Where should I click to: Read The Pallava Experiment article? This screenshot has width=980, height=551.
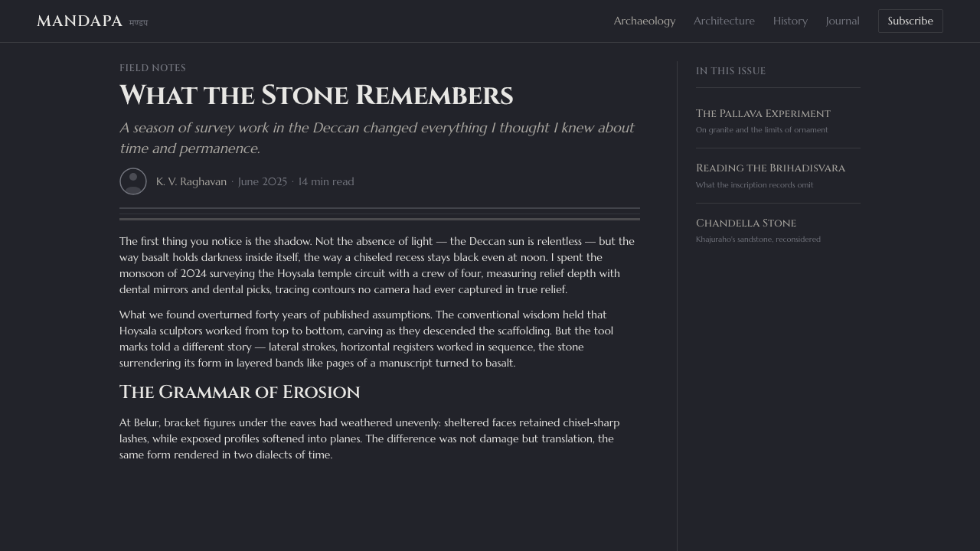click(763, 113)
